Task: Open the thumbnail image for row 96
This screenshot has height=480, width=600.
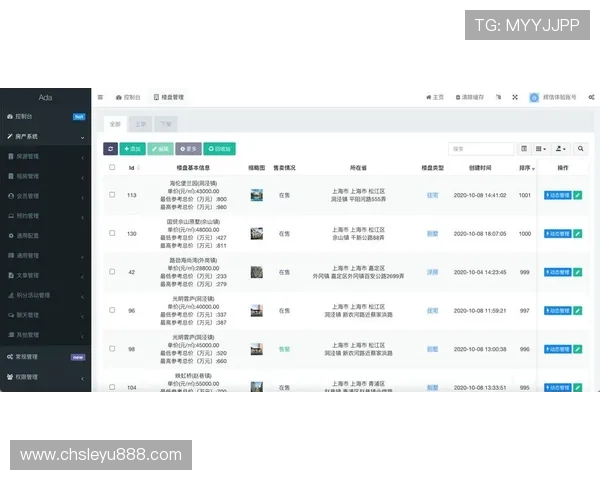Action: [x=256, y=310]
